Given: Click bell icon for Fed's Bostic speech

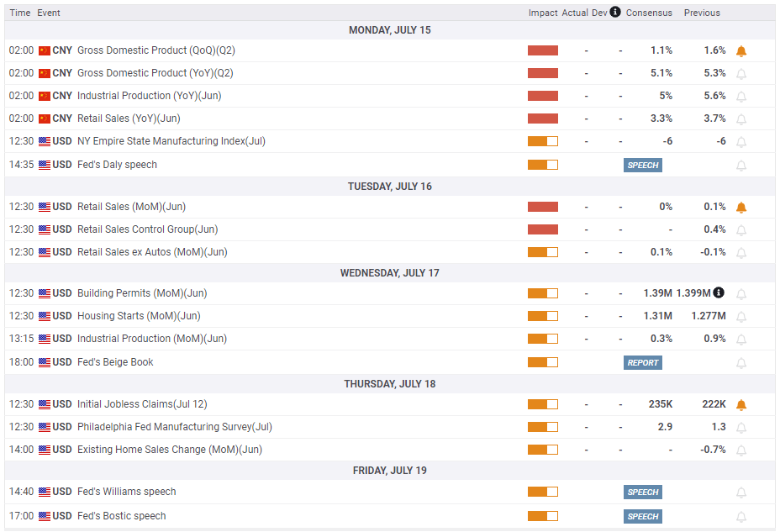Looking at the screenshot, I should tap(741, 517).
